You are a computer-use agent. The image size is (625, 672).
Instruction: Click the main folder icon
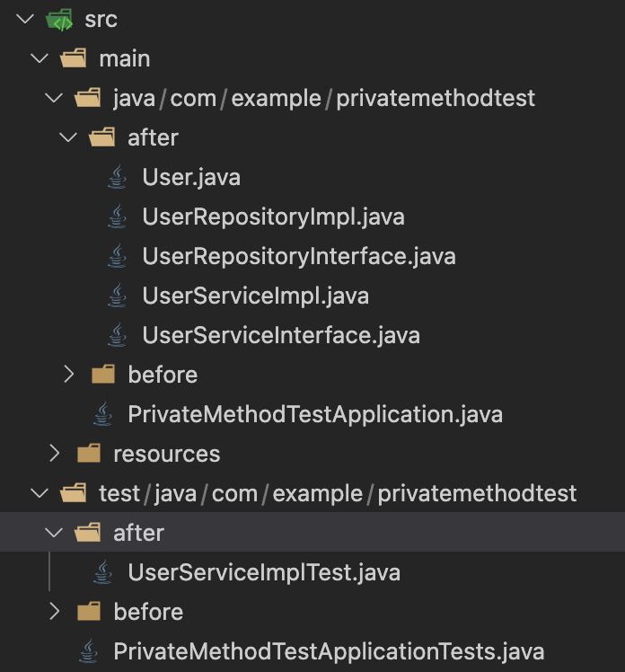(x=73, y=58)
